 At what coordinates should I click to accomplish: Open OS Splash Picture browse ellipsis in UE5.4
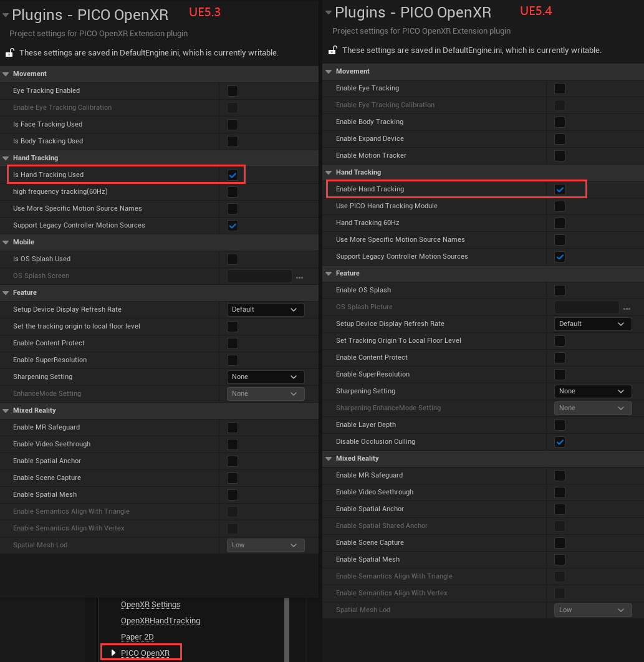click(x=627, y=309)
